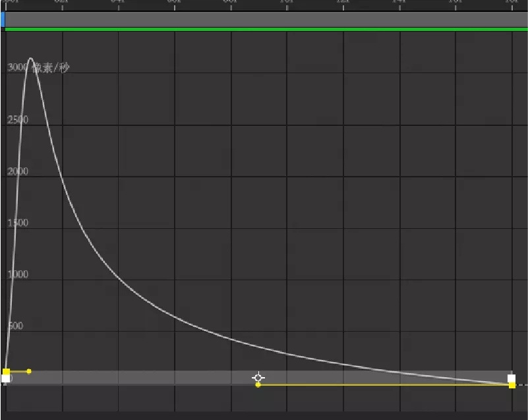Grab the short yellow handle dot near start keyframe
Viewport: 528px width, 420px height.
coord(29,371)
